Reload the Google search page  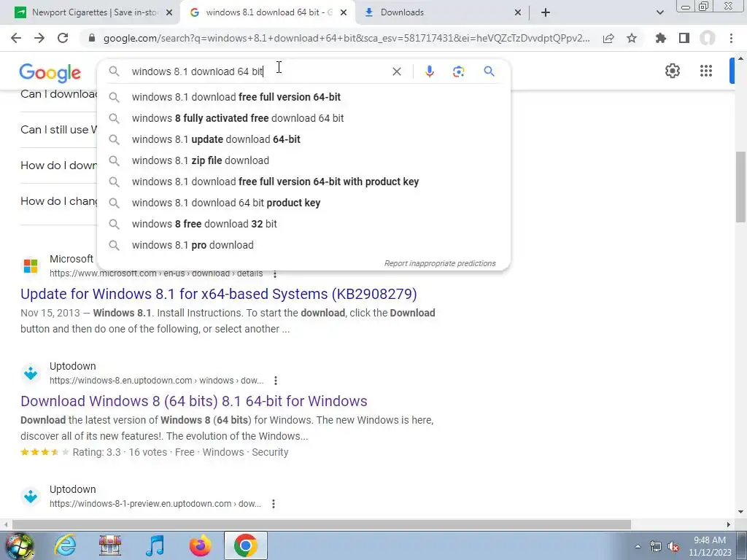click(x=63, y=38)
